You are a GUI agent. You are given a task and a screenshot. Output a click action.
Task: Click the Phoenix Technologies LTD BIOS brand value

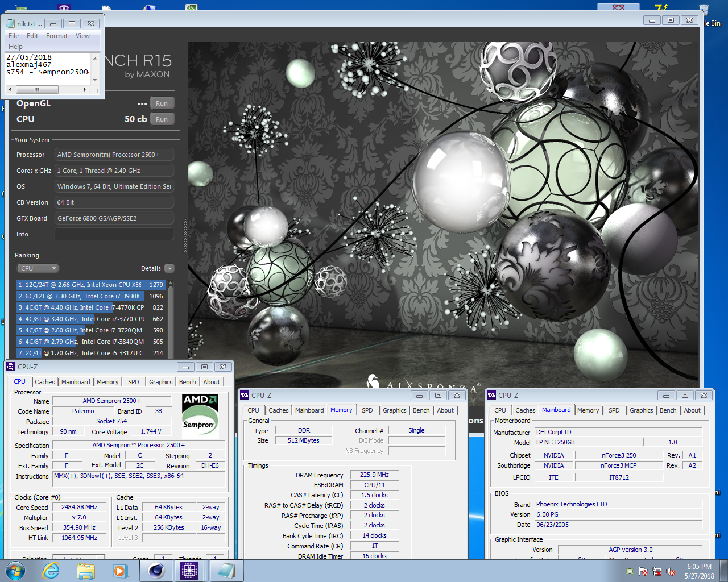[x=618, y=504]
